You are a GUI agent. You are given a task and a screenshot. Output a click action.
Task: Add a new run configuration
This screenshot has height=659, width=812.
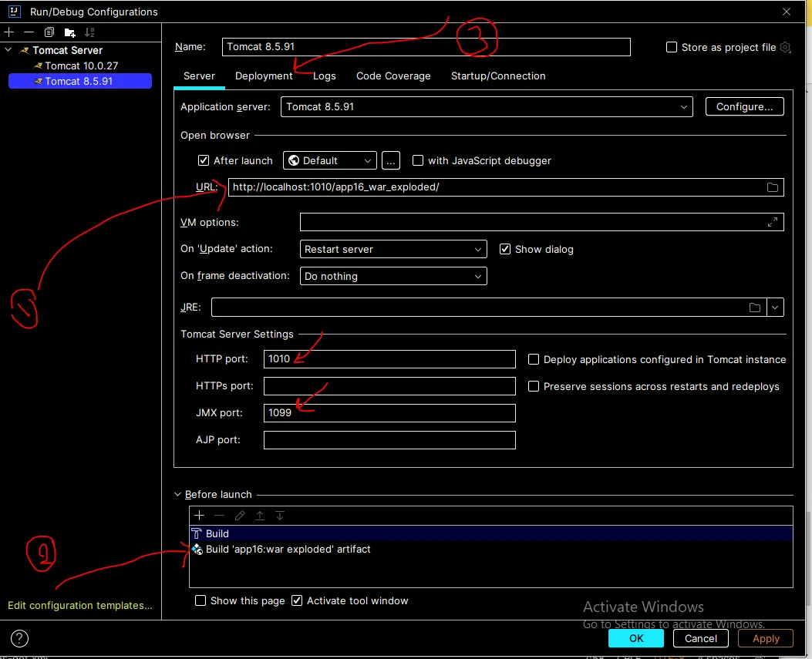[x=8, y=32]
